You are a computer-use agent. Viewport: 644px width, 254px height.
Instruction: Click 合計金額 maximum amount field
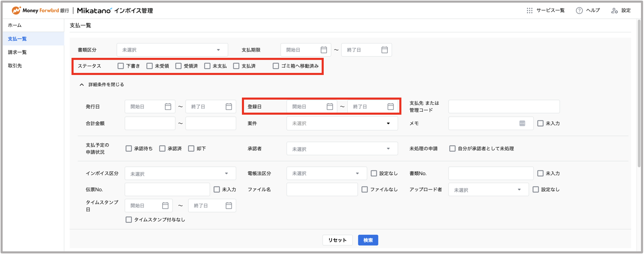(x=211, y=124)
